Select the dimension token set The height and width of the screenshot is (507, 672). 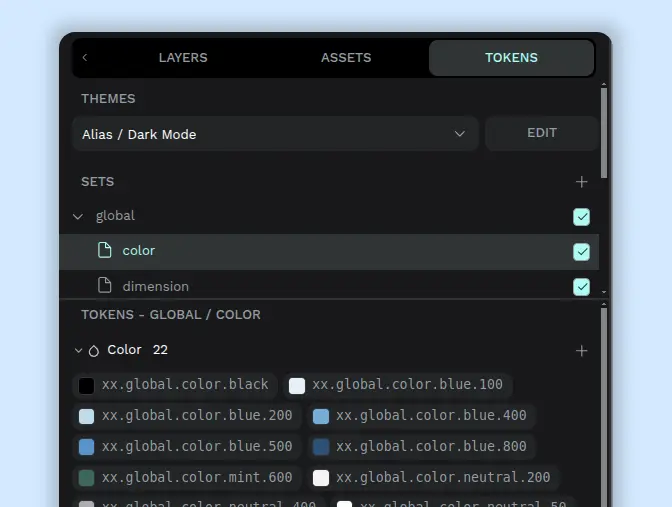click(156, 286)
